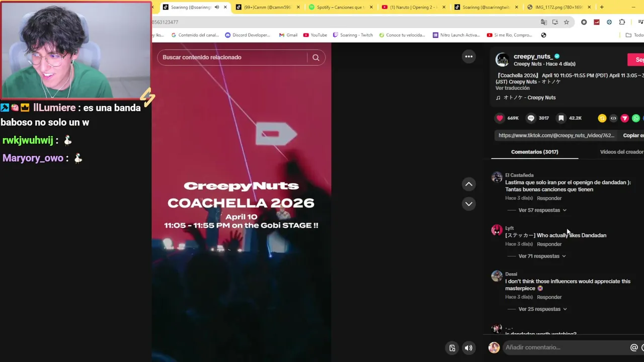Switch to the Spotify Canciones browser tab
644x362 pixels.
coord(341,7)
